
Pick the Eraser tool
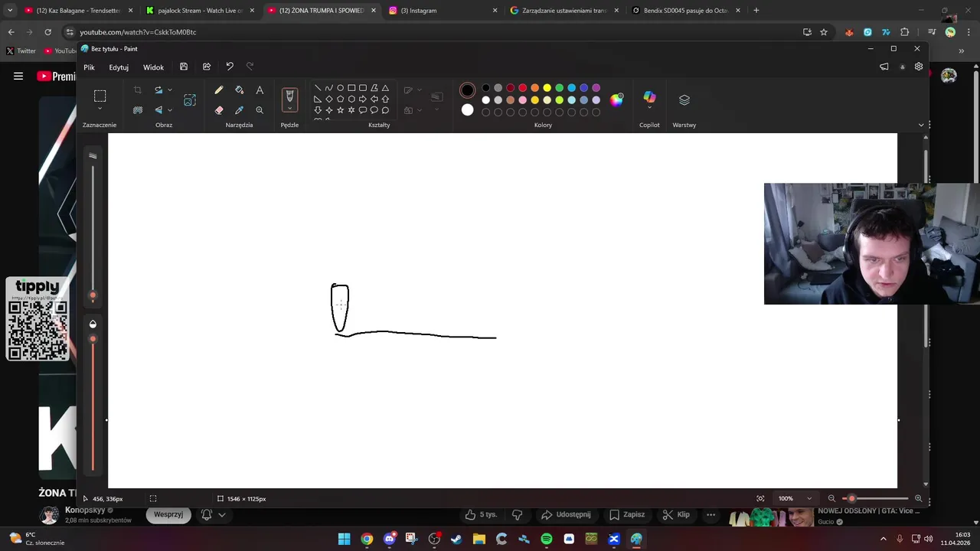[219, 110]
